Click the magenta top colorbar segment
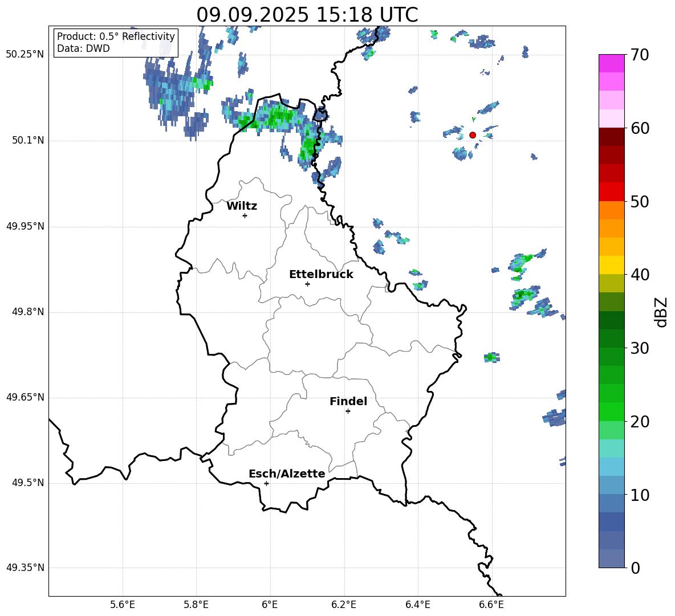Image resolution: width=675 pixels, height=616 pixels. (x=611, y=63)
